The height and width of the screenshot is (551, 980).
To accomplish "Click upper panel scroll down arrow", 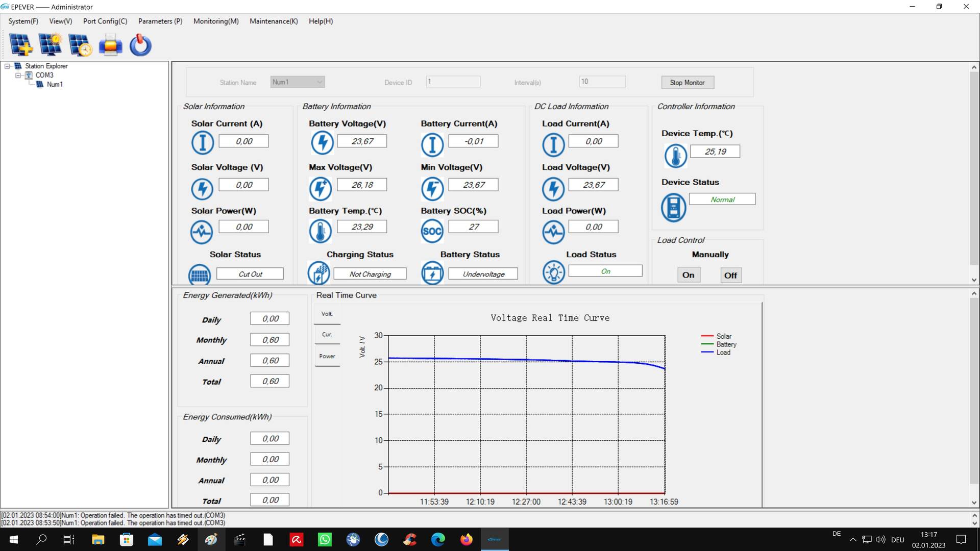I will click(x=974, y=280).
